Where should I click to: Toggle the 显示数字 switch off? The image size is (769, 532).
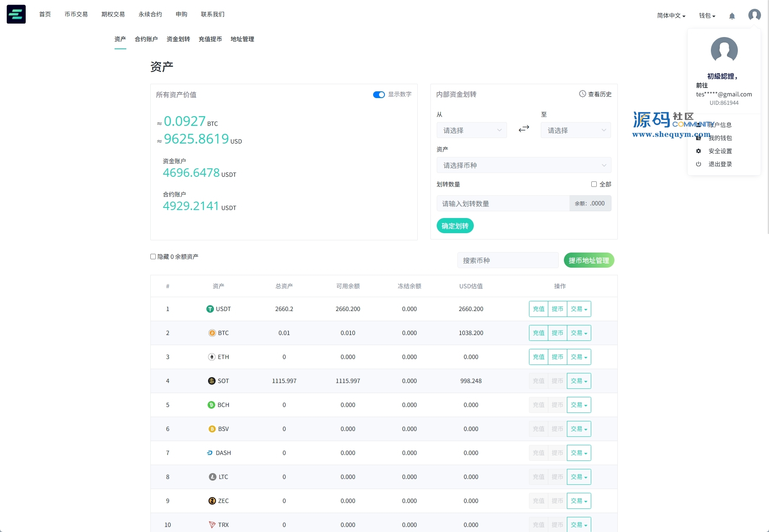(x=379, y=95)
